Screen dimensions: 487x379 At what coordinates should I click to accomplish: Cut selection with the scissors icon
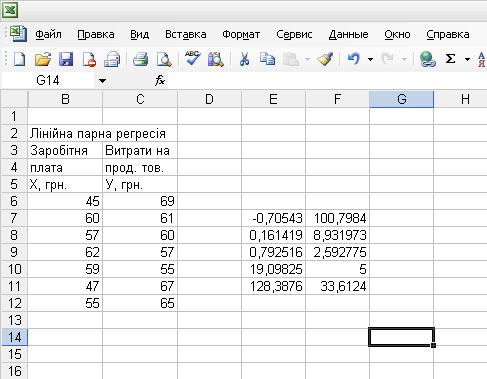[244, 59]
